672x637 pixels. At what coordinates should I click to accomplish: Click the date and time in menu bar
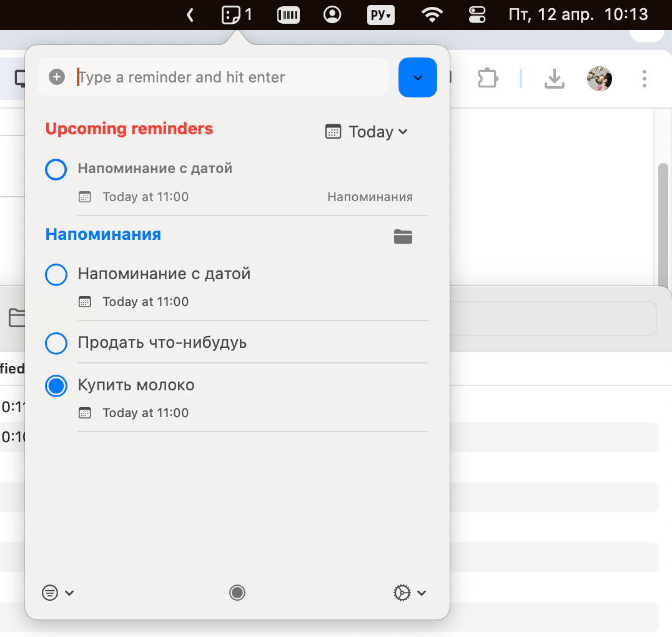coord(578,15)
